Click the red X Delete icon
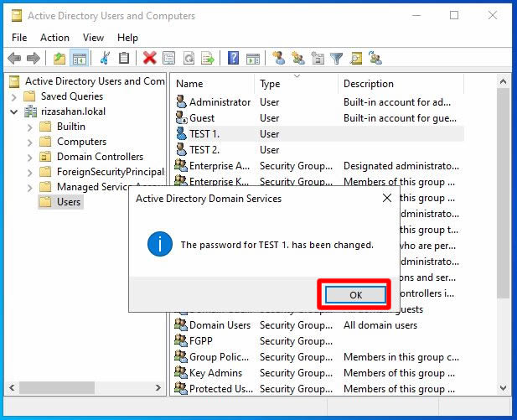This screenshot has width=517, height=420. [150, 59]
